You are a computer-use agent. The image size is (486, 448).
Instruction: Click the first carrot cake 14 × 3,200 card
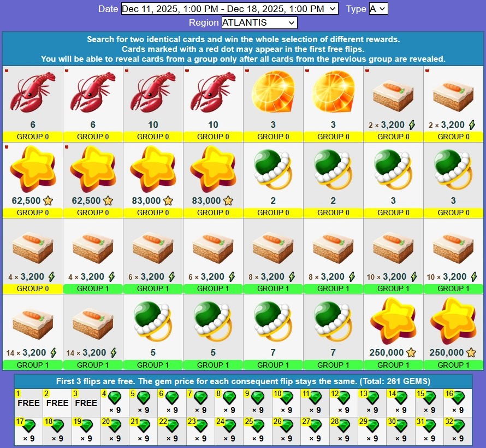[x=33, y=332]
